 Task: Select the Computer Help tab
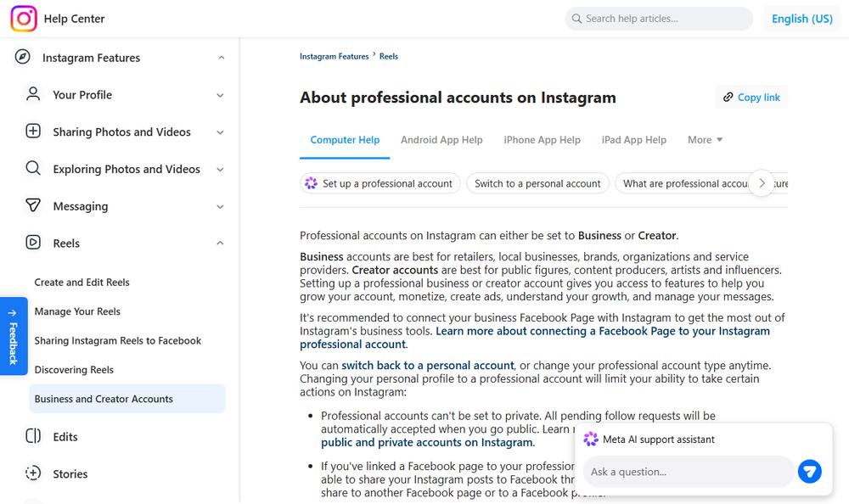(x=345, y=140)
